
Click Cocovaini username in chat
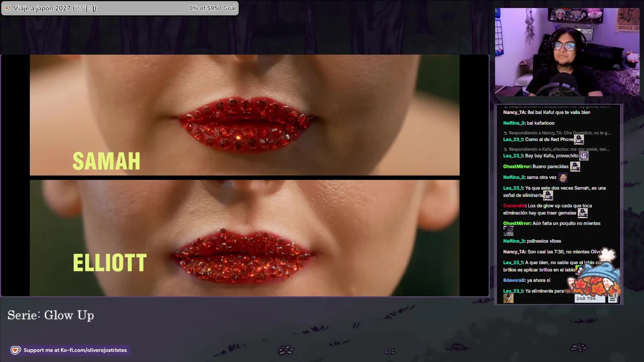click(x=515, y=206)
